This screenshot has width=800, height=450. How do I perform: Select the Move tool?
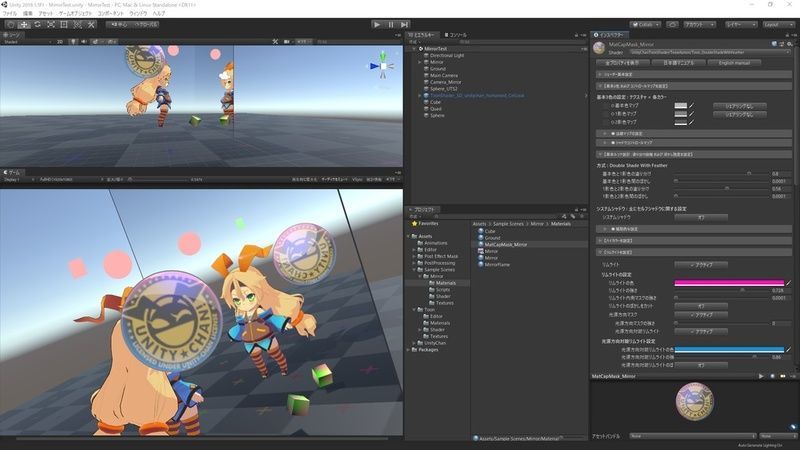(x=25, y=23)
